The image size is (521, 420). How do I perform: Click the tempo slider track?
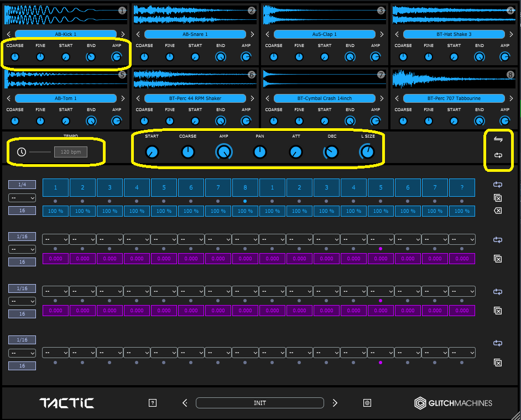click(40, 152)
